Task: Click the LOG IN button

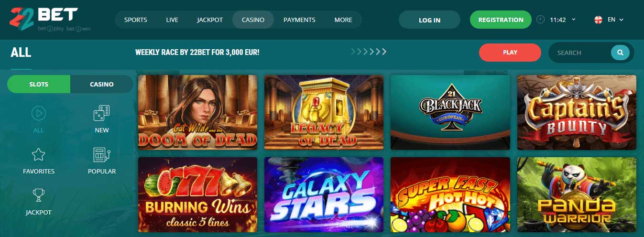Action: [429, 20]
